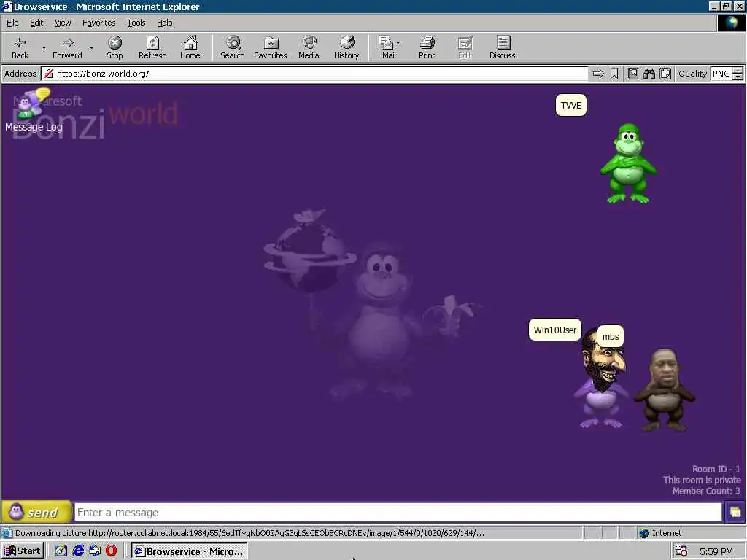Open the Favorites menu
The height and width of the screenshot is (560, 747).
click(x=98, y=23)
